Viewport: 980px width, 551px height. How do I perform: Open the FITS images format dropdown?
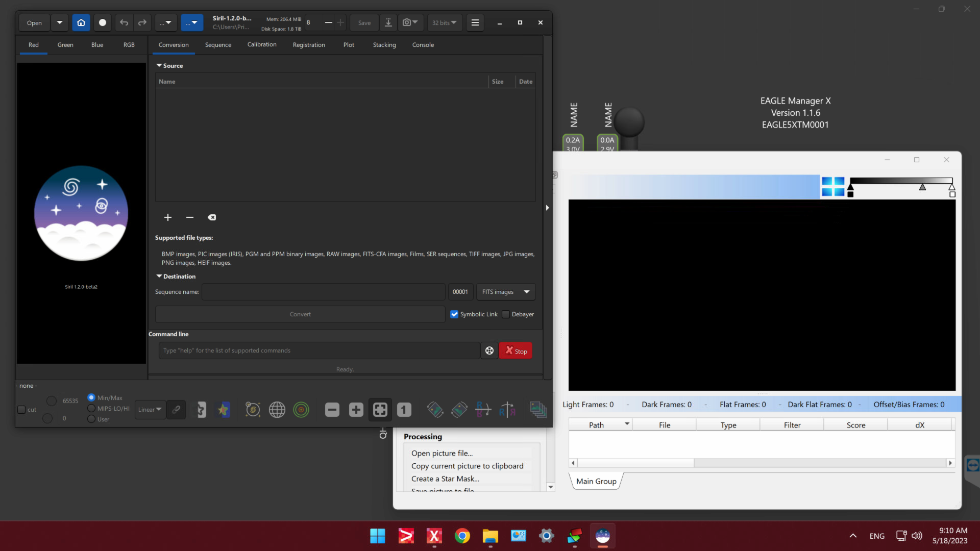pos(526,291)
